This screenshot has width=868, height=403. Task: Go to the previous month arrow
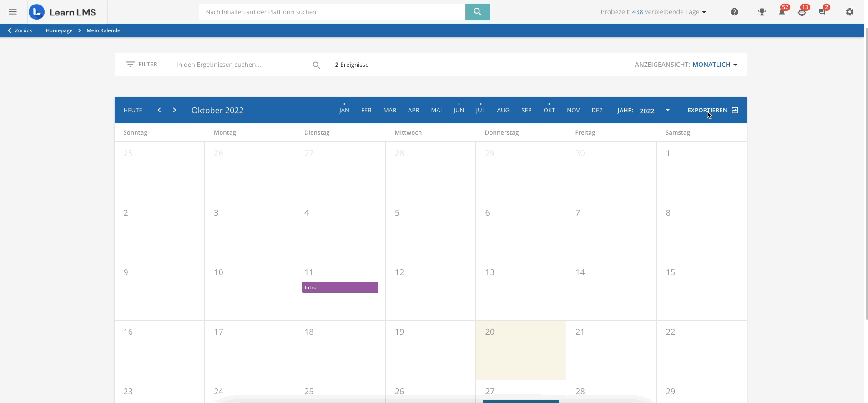pos(159,110)
